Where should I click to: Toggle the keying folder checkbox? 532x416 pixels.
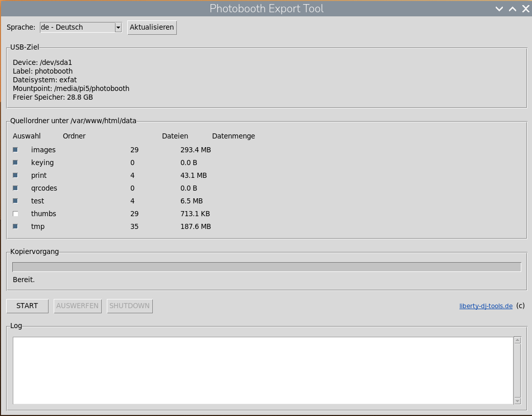click(15, 163)
